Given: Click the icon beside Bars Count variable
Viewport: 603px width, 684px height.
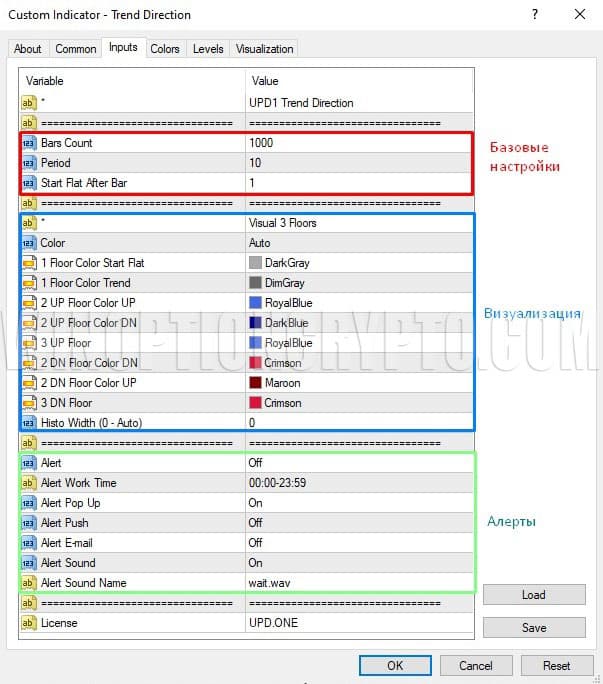Looking at the screenshot, I should pyautogui.click(x=28, y=143).
